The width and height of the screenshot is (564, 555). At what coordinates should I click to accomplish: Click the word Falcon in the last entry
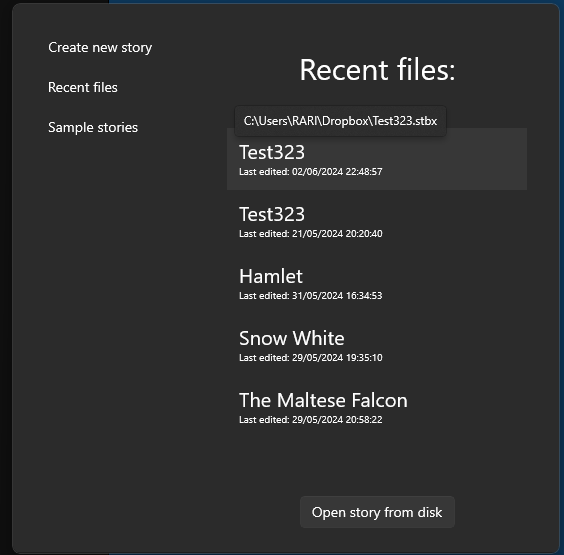point(379,400)
